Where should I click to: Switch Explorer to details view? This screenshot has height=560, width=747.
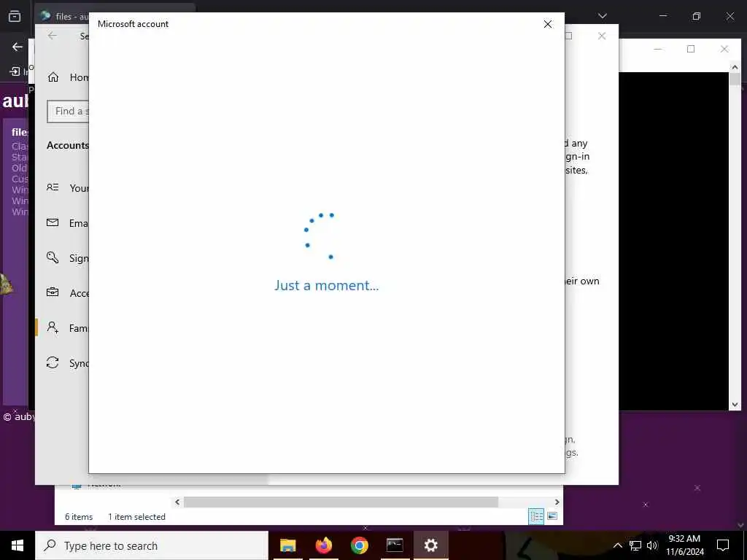pyautogui.click(x=536, y=516)
